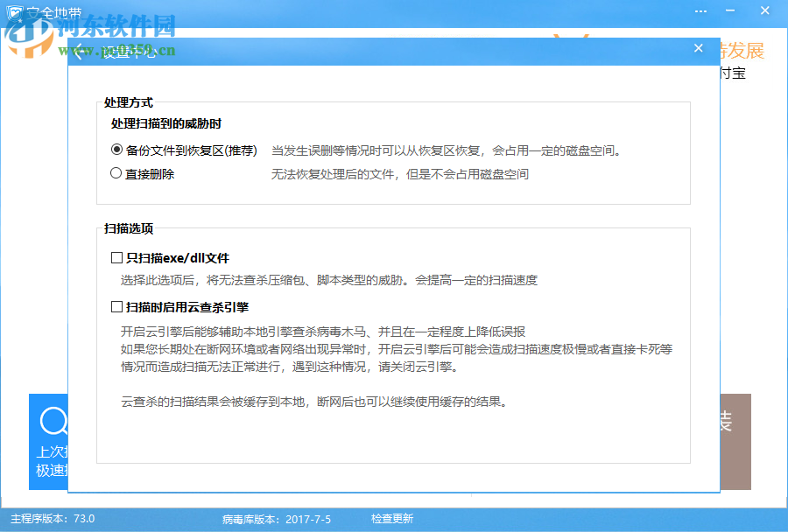The height and width of the screenshot is (532, 788).
Task: Select the 备份文件到恢复区(推荐) radio option
Action: (115, 149)
